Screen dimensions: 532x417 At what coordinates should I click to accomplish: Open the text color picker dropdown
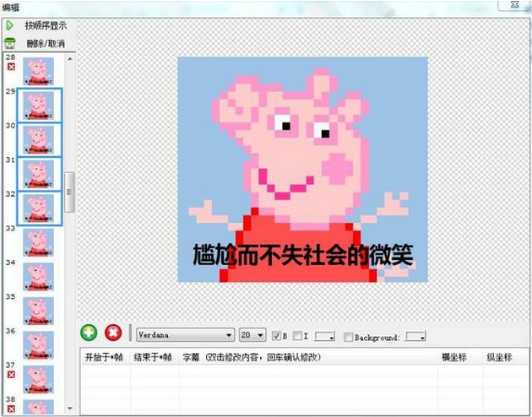(325, 336)
